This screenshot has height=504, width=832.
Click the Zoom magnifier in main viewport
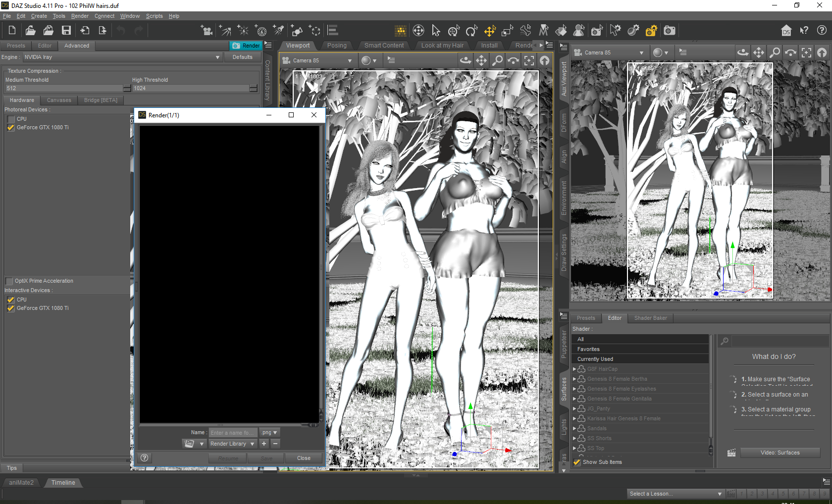pyautogui.click(x=497, y=60)
